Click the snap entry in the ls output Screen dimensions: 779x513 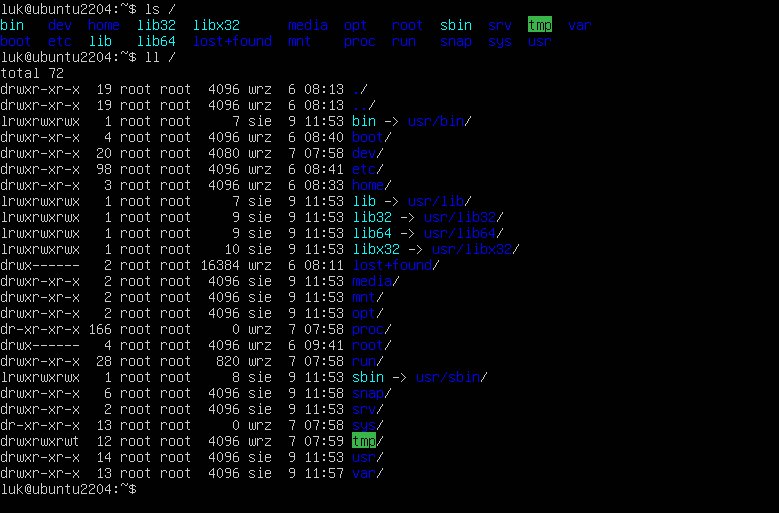[456, 41]
